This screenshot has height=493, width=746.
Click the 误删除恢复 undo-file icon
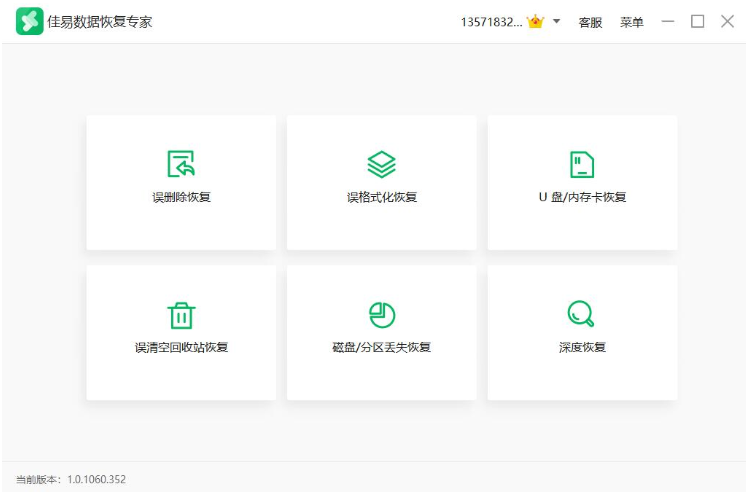[181, 164]
